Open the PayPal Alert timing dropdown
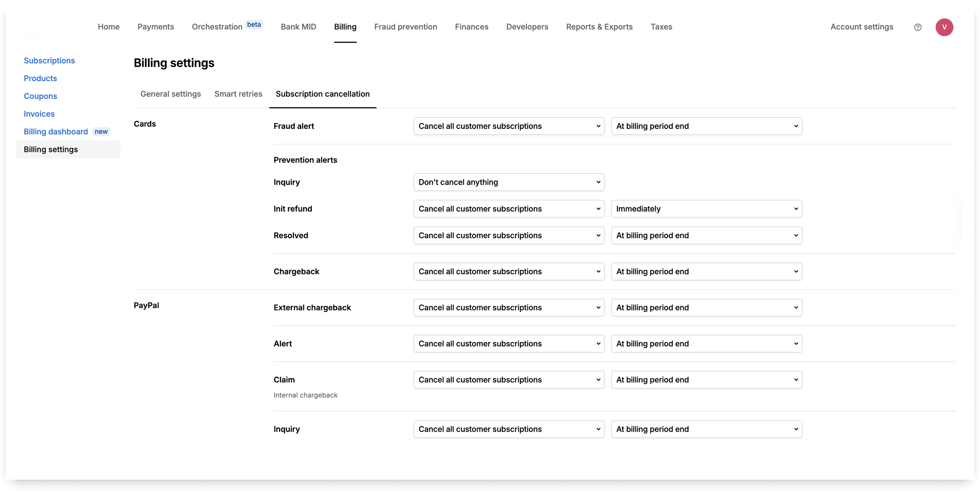The width and height of the screenshot is (980, 491). pyautogui.click(x=706, y=343)
